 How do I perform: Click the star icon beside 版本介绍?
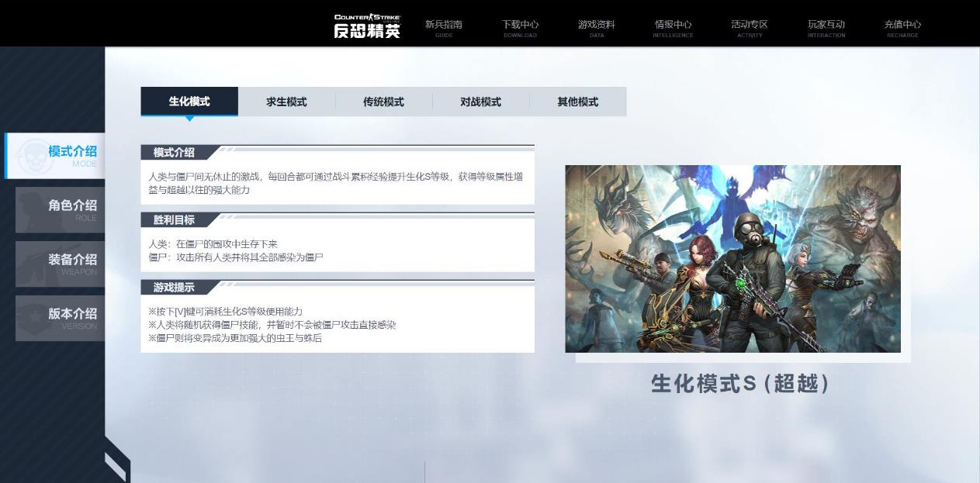[35, 316]
